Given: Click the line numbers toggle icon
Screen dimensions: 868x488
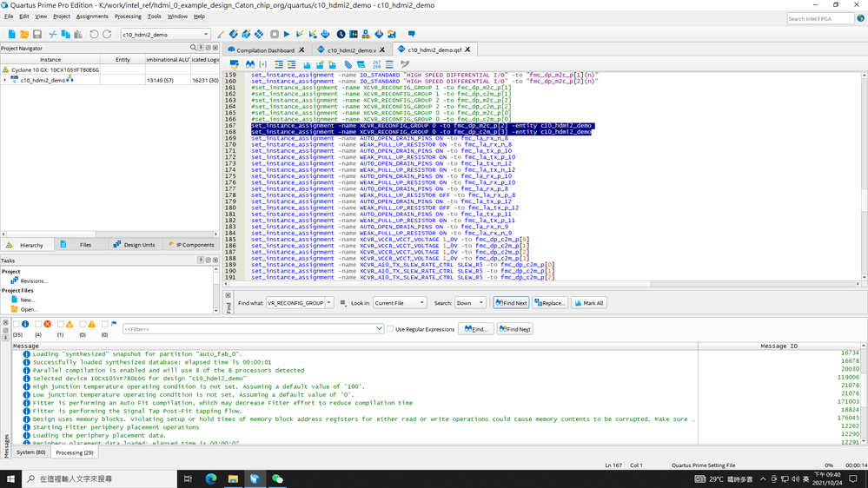Looking at the screenshot, I should pos(376,64).
